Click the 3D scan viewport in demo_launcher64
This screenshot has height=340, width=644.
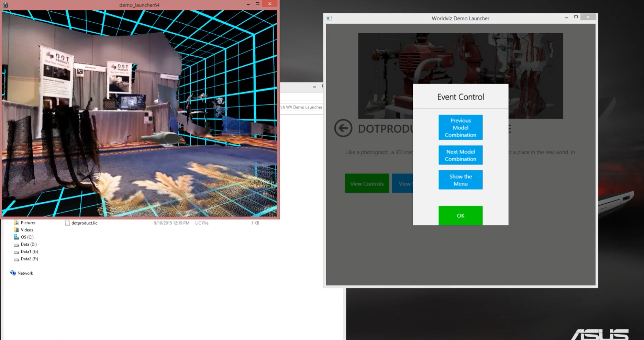point(140,113)
